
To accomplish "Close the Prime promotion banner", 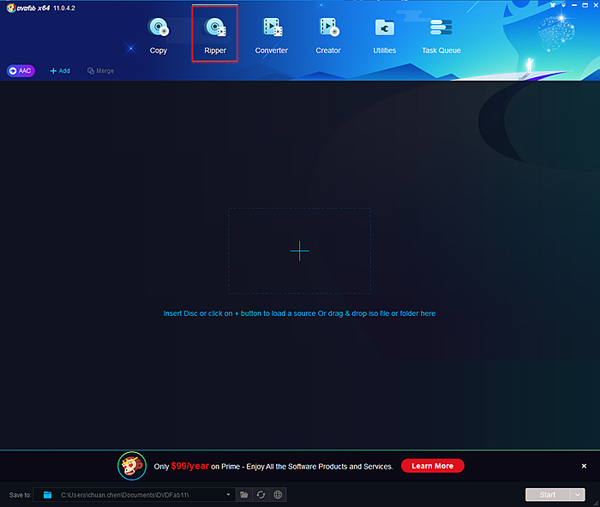I will [x=584, y=466].
